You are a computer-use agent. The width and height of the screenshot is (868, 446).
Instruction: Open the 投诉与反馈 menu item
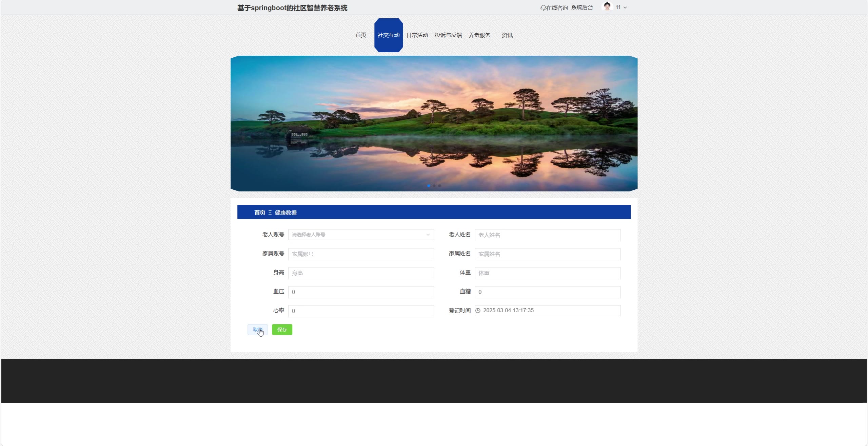(448, 35)
